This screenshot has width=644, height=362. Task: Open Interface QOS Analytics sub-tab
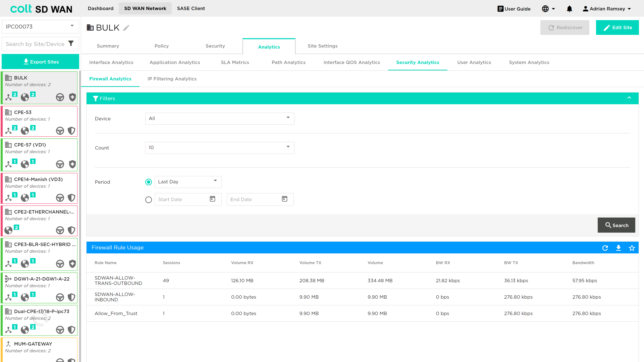point(352,63)
